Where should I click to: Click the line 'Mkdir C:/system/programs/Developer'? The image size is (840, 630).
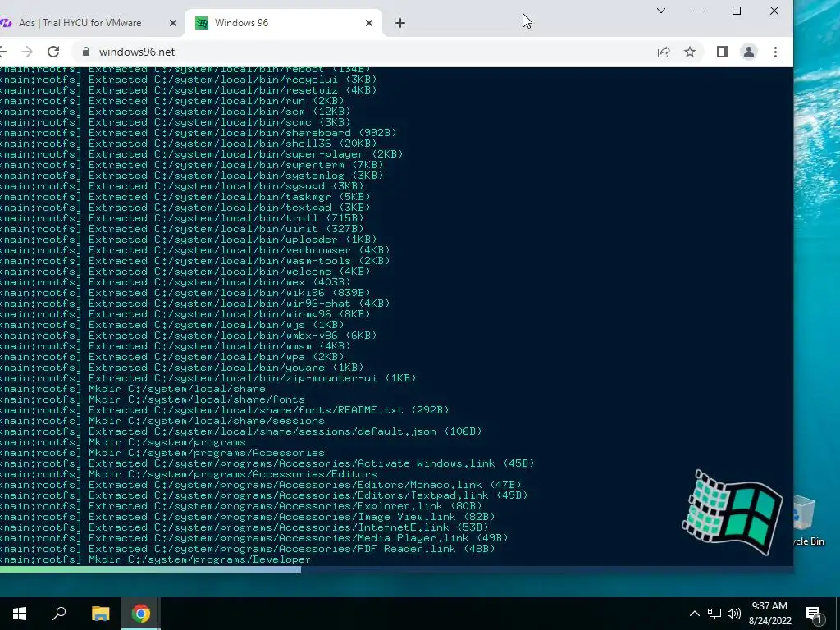pyautogui.click(x=155, y=559)
